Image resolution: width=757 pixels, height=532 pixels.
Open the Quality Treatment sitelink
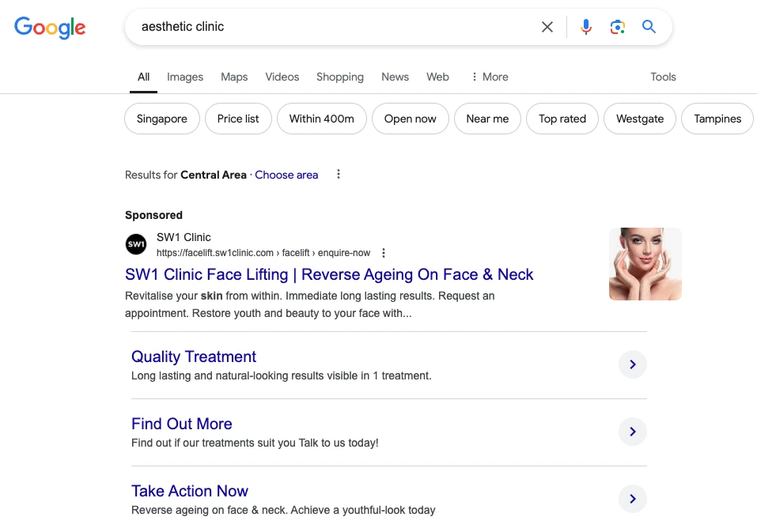click(194, 357)
